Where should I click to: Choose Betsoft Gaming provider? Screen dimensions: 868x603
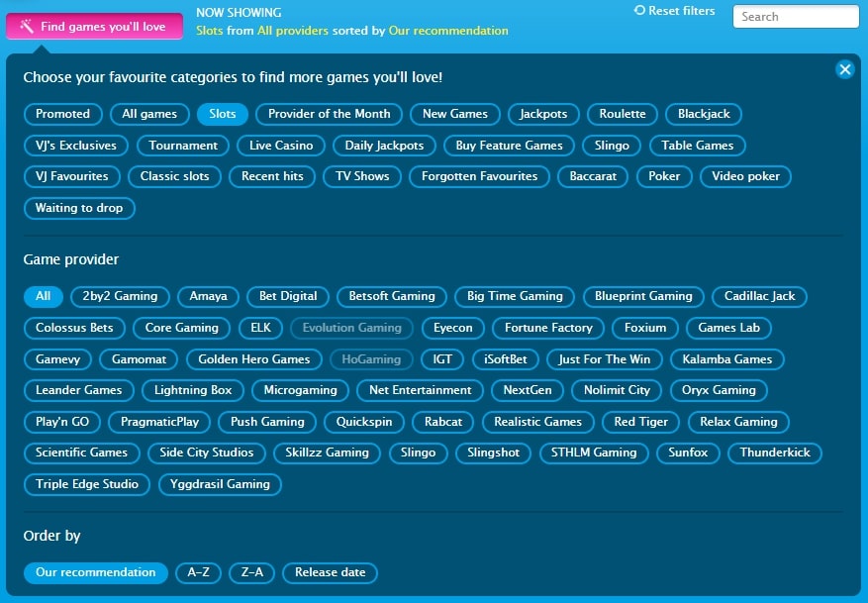[392, 296]
